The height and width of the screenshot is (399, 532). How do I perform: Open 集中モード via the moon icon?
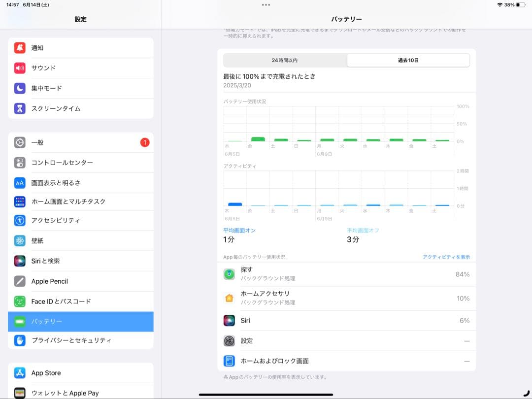(20, 88)
